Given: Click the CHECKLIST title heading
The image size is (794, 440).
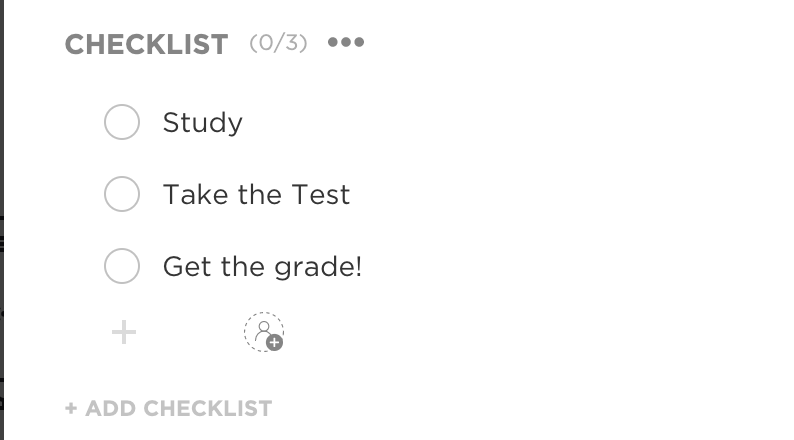Looking at the screenshot, I should point(146,44).
